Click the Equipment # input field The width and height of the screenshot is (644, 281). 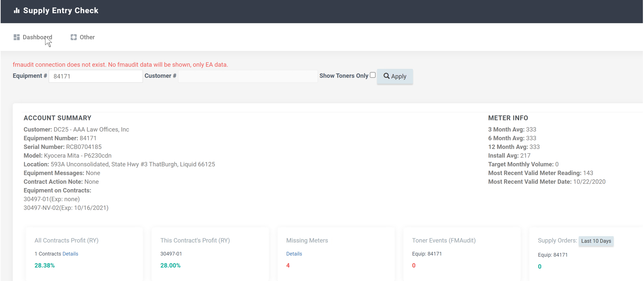[95, 76]
